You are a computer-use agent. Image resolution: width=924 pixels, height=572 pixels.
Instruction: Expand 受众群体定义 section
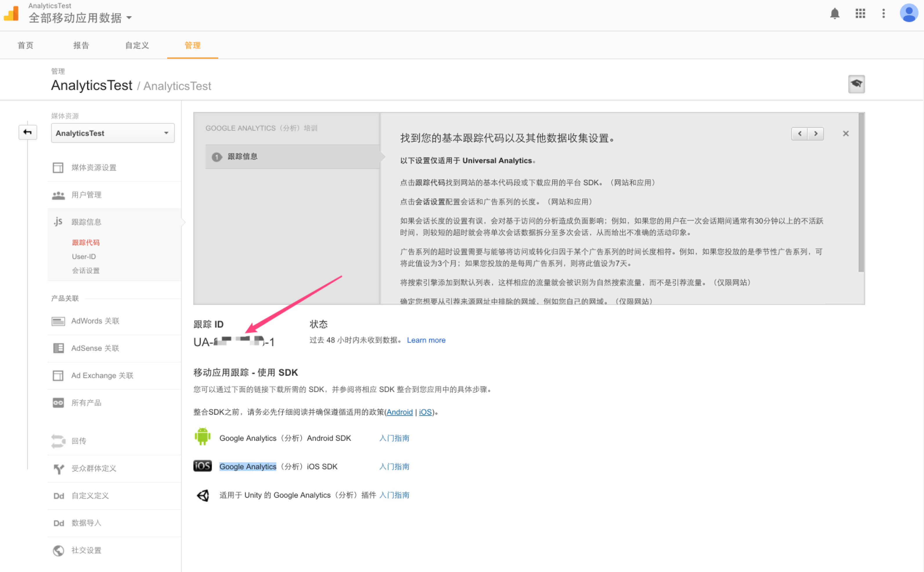[x=94, y=469]
